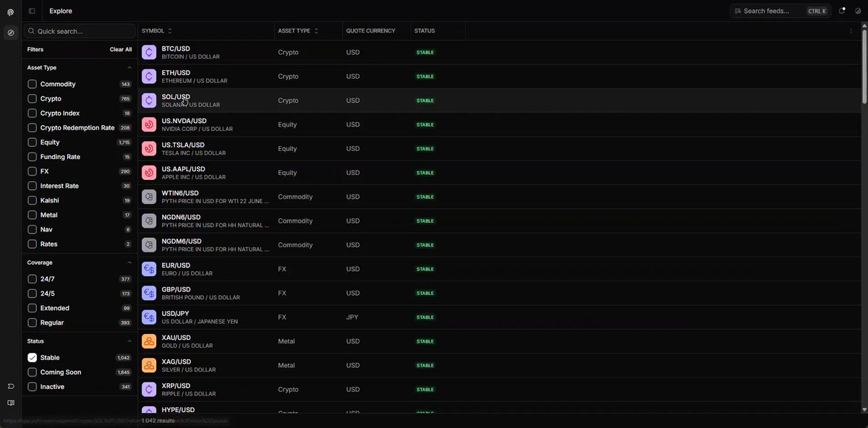
Task: Open the Explore compass icon in sidebar
Action: pyautogui.click(x=11, y=33)
